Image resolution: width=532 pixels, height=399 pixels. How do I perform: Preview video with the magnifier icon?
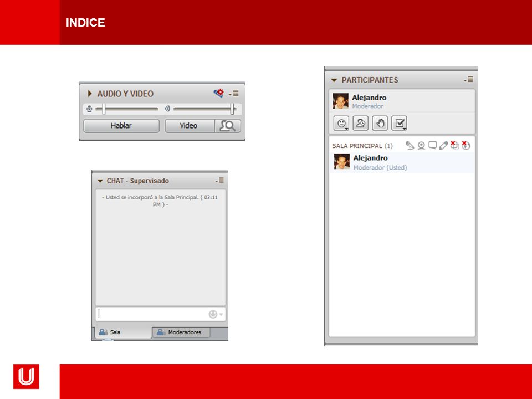click(228, 126)
